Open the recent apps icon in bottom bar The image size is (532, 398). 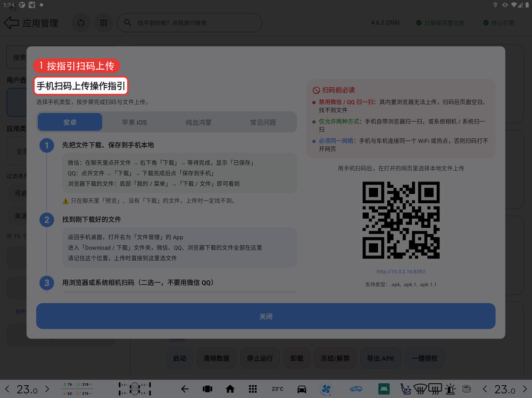207,389
